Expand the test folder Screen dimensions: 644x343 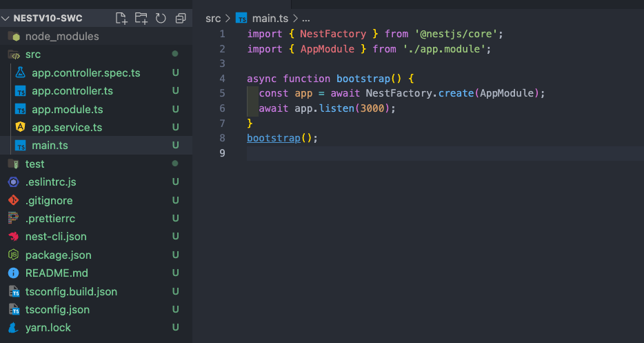[x=96, y=164]
